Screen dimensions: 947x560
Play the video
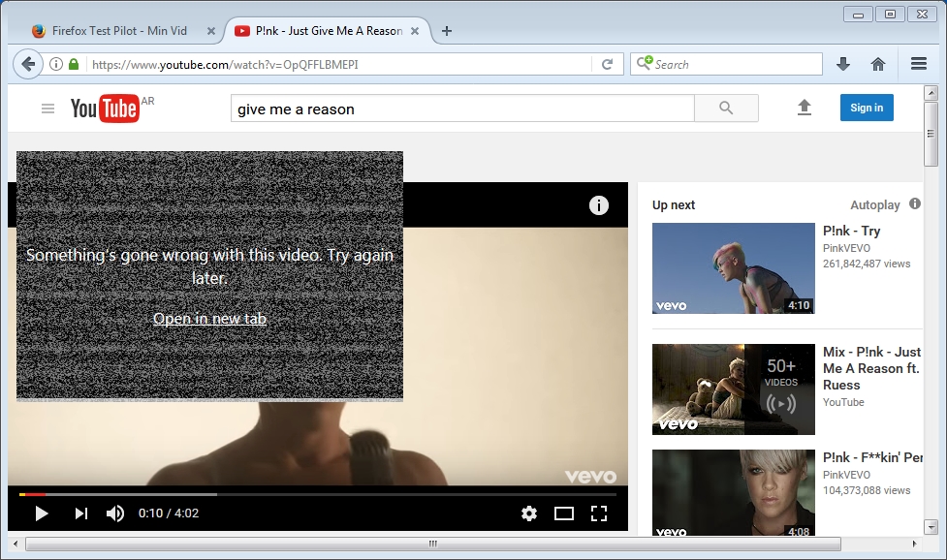(x=41, y=513)
